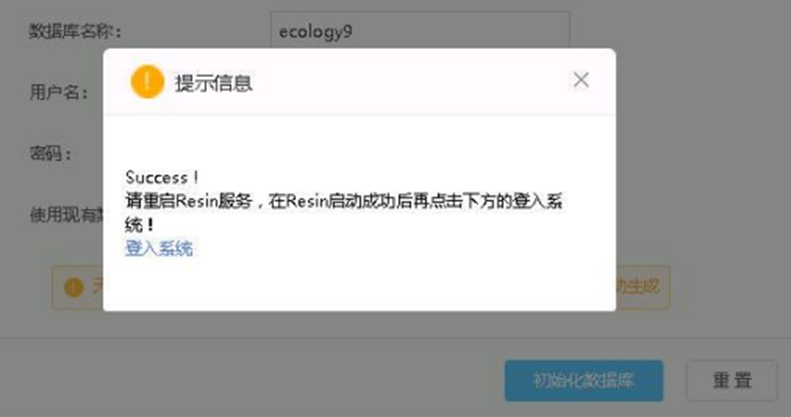Viewport: 791px width, 417px height.
Task: Click the 初始化数据库 button
Action: (584, 381)
